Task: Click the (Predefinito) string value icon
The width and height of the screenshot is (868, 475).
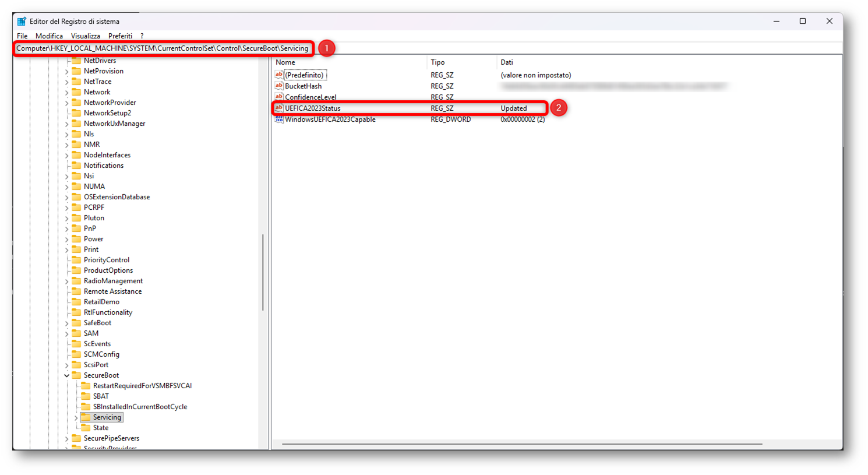Action: (x=279, y=75)
